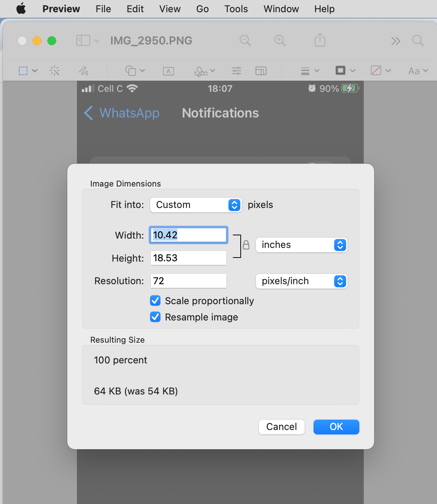
Task: Change the units using the inches dropdown
Action: click(301, 245)
